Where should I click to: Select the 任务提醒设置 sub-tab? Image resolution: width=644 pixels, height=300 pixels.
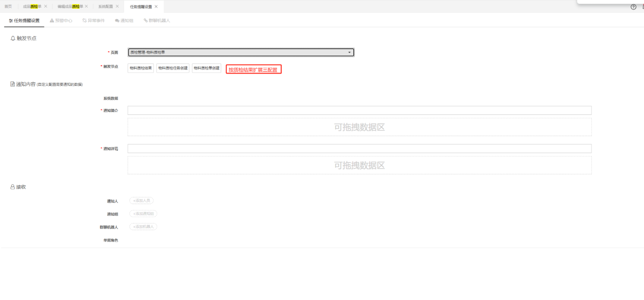(x=24, y=21)
